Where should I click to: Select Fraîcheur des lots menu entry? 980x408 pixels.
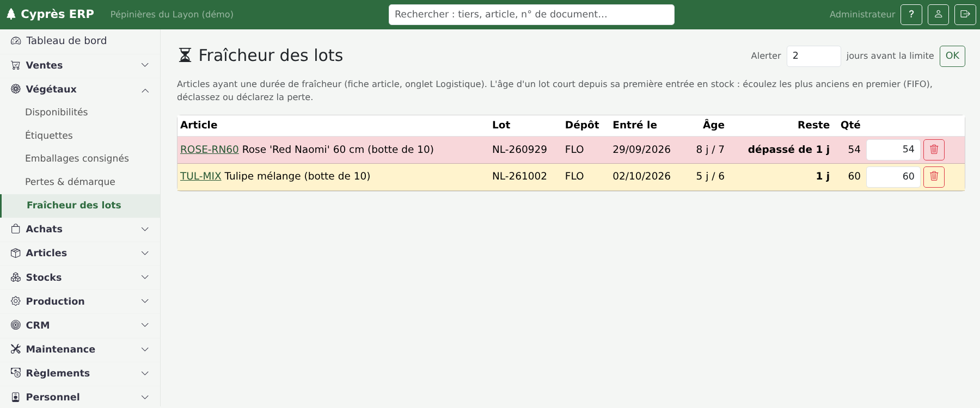[80, 206]
